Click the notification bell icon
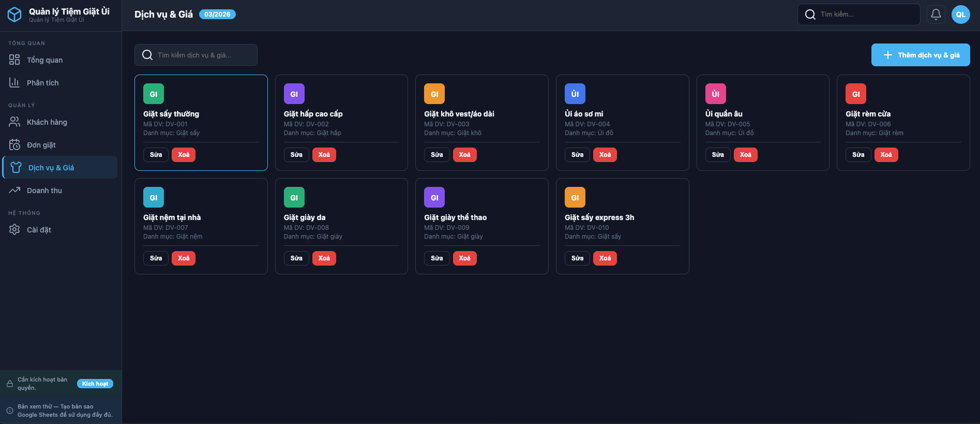The width and height of the screenshot is (980, 424). [x=936, y=14]
